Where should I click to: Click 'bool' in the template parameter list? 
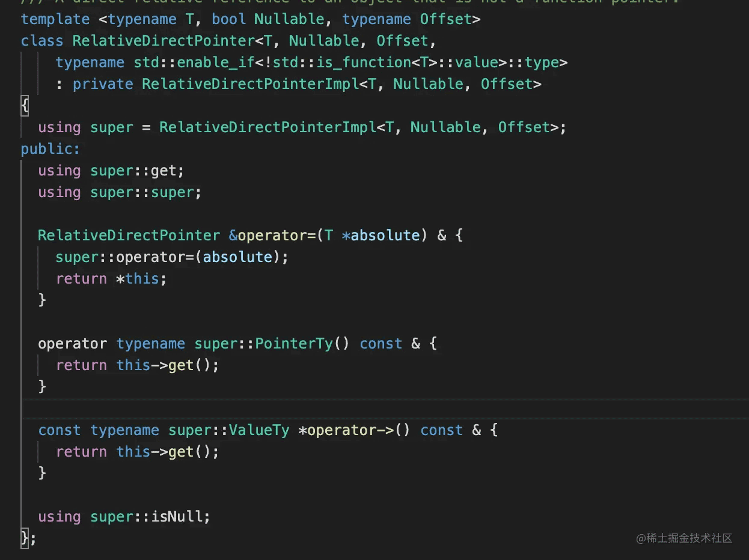pyautogui.click(x=228, y=19)
